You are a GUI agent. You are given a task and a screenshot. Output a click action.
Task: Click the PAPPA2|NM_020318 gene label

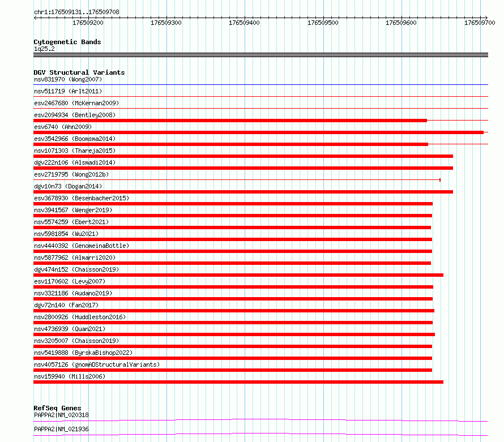click(x=61, y=415)
